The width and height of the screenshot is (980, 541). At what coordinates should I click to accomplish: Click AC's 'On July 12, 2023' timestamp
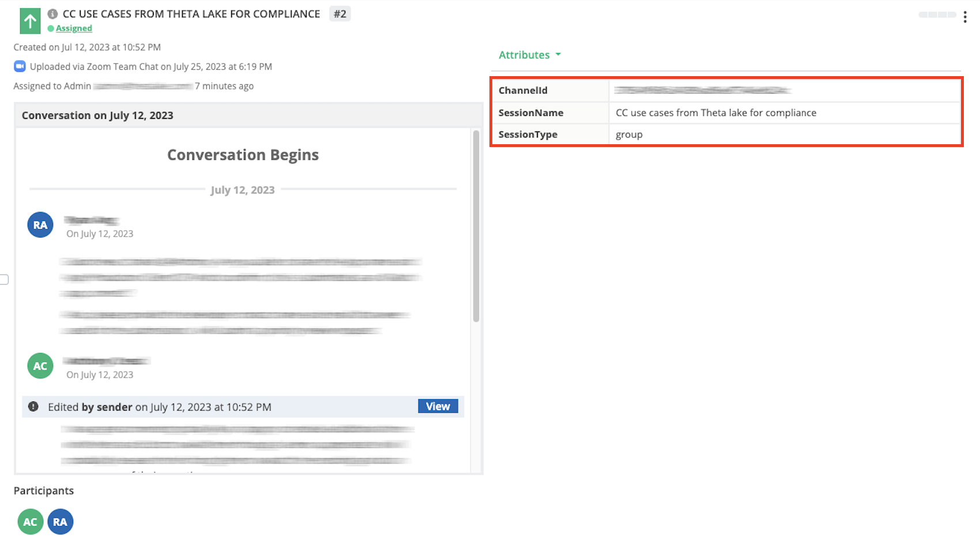[x=100, y=375]
